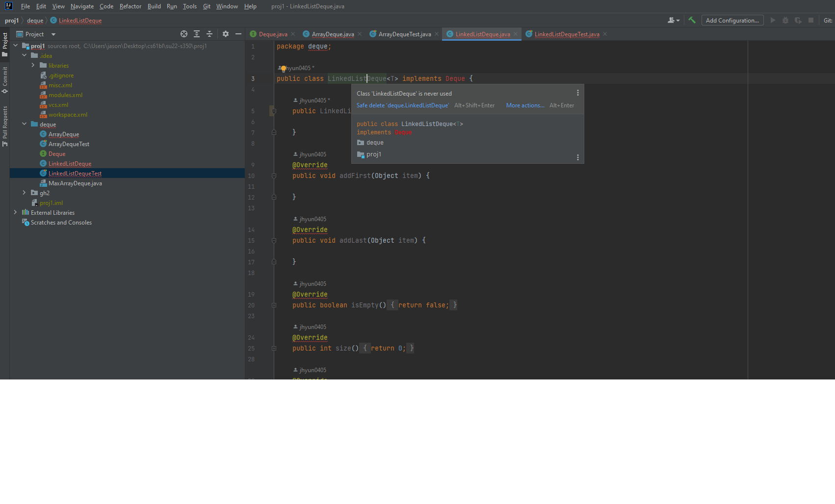Click Safe delete 'deque.LinkedListDeque' link

tap(402, 105)
